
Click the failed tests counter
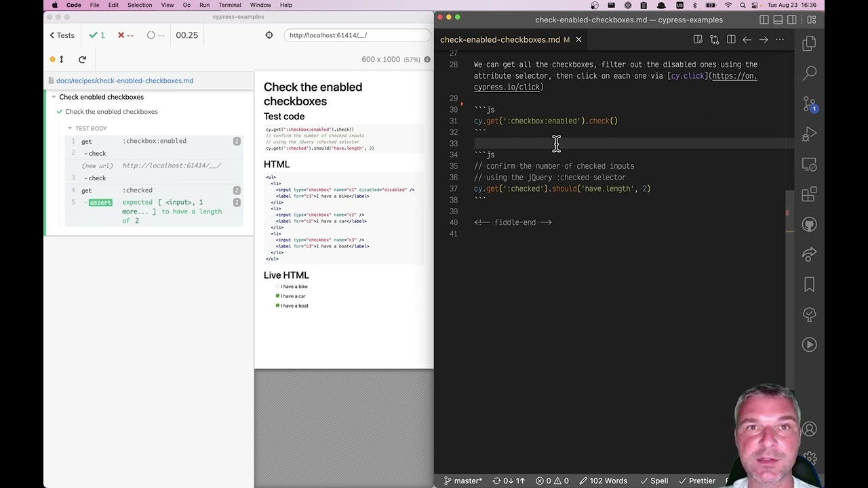(x=125, y=35)
